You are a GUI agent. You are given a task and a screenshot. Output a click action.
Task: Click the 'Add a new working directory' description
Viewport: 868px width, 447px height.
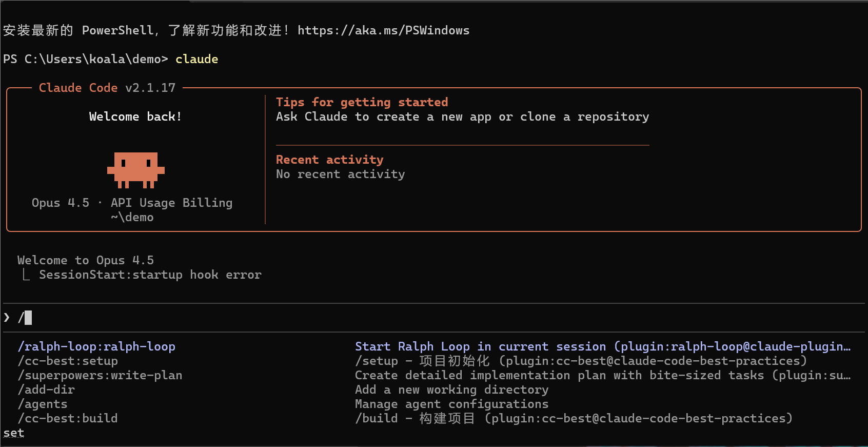click(x=452, y=390)
